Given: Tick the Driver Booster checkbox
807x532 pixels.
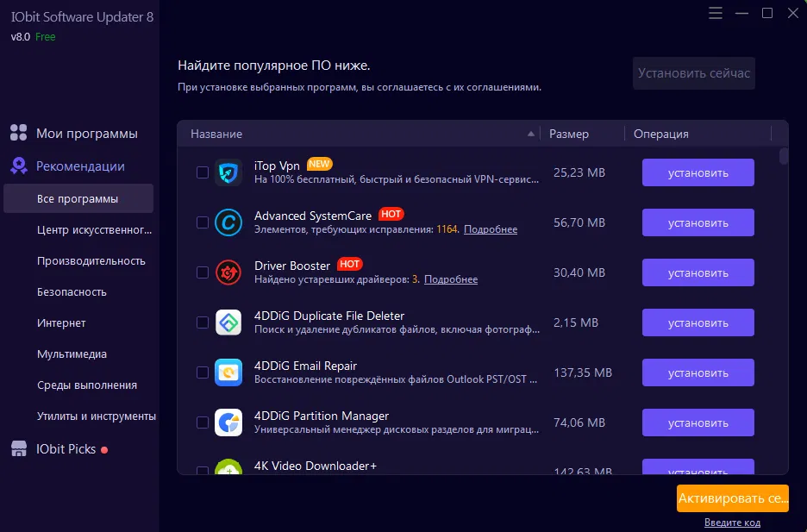Looking at the screenshot, I should (203, 272).
